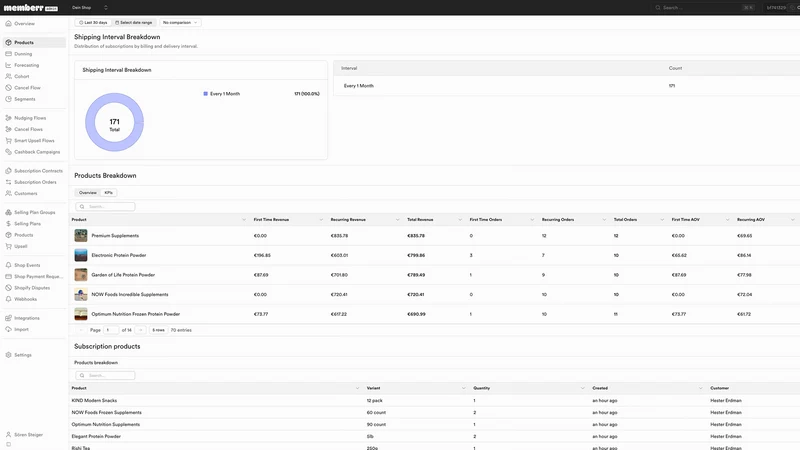Open the Cancel Flow icon
The height and width of the screenshot is (450, 800).
point(8,88)
